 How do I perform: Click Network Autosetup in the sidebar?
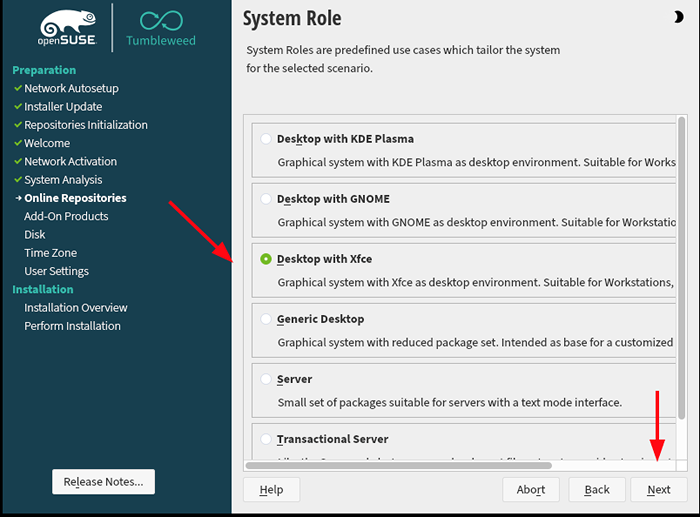point(71,88)
